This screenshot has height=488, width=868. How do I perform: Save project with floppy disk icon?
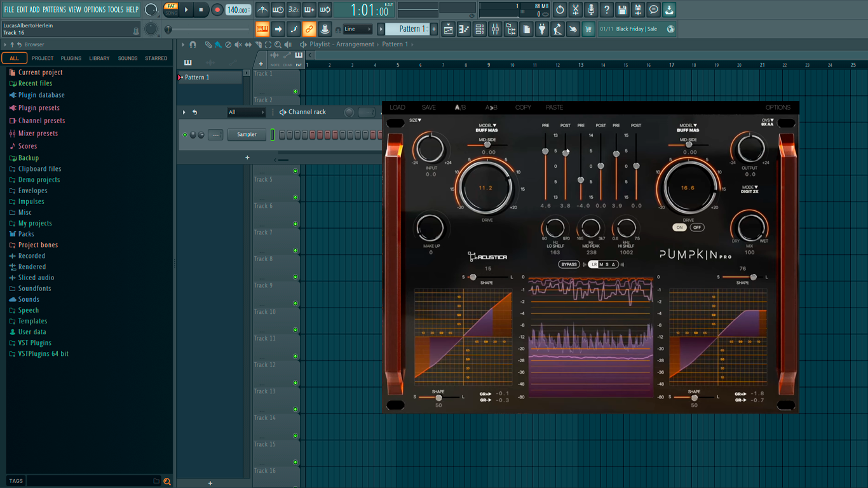(622, 10)
